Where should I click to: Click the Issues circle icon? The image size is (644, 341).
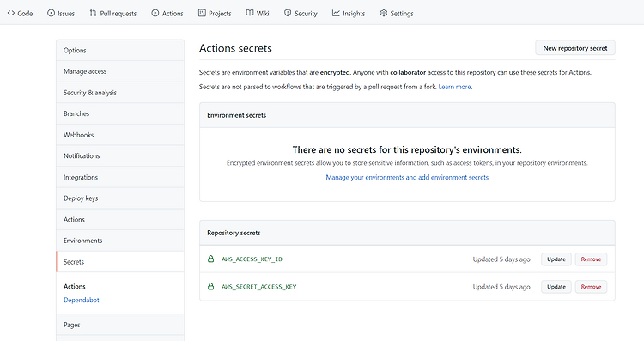tap(51, 13)
